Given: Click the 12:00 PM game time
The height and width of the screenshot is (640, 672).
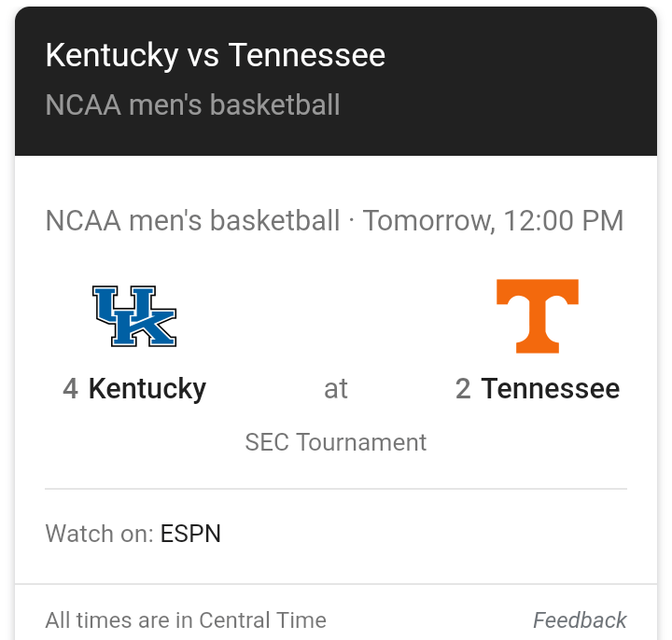Looking at the screenshot, I should tap(564, 221).
